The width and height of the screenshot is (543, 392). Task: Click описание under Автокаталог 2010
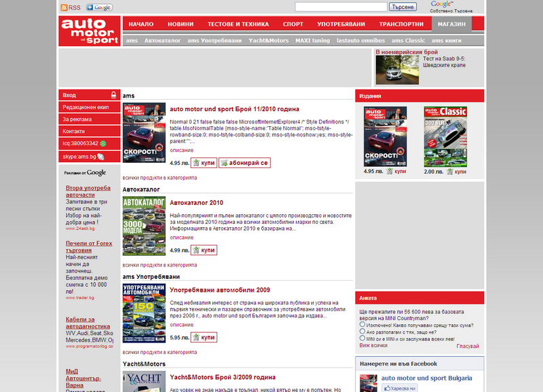181,237
